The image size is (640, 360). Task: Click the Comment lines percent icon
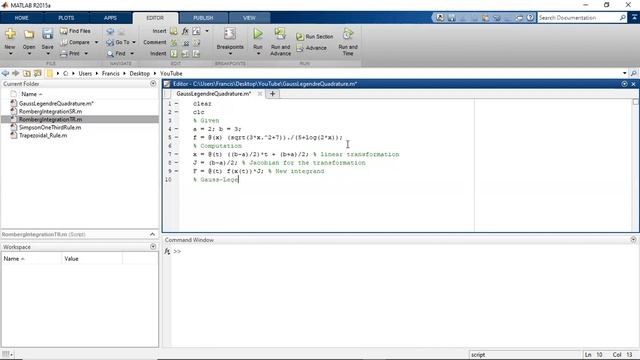coord(174,42)
